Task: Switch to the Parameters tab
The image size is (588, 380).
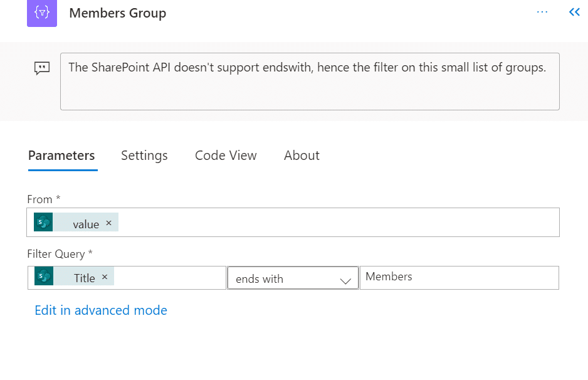Action: 61,156
